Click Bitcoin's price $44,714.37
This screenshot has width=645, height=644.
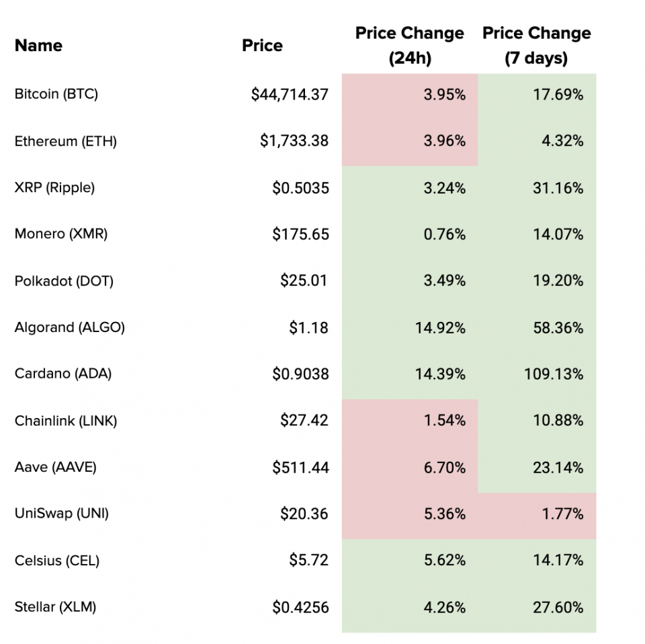coord(290,95)
